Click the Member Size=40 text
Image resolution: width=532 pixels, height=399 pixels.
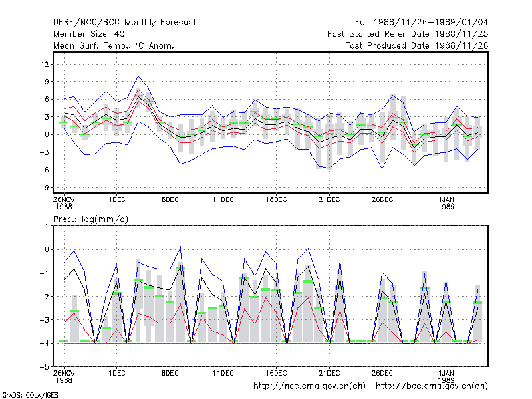coord(89,34)
